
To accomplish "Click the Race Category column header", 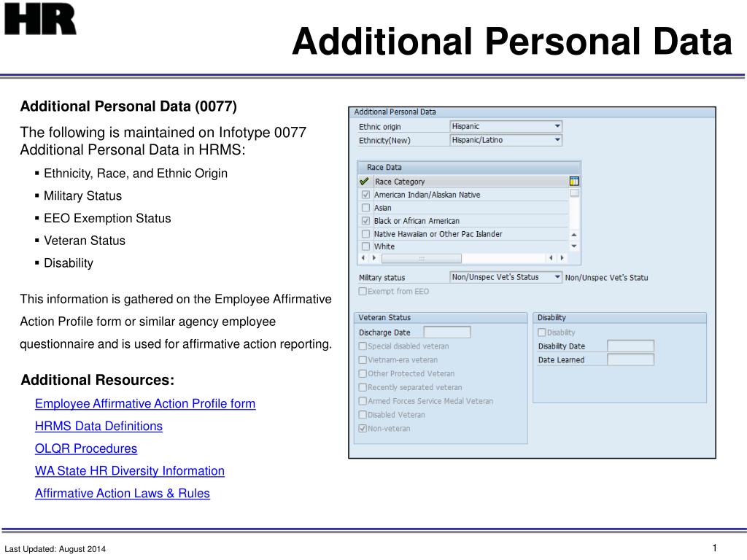I will 471,182.
